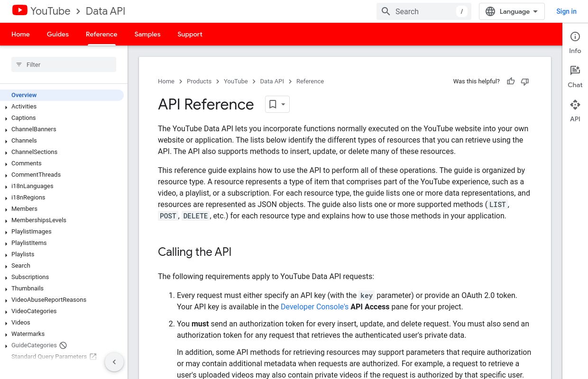The image size is (588, 379).
Task: Click the bookmark icon beside API Reference
Action: 273,104
